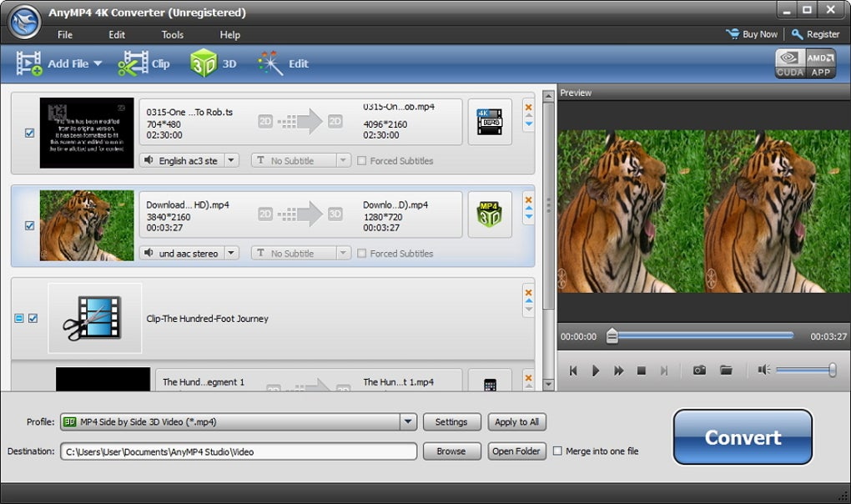Open the File menu
The height and width of the screenshot is (504, 851).
64,35
